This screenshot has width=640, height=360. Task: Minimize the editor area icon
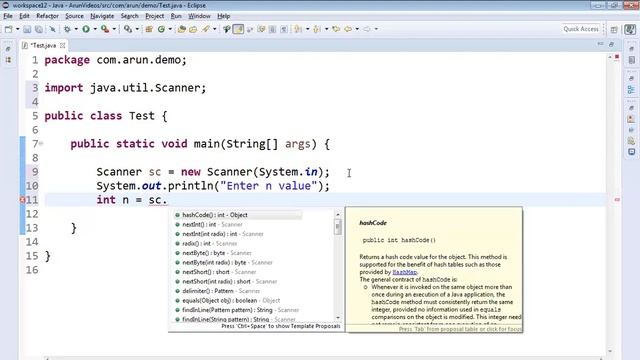[x=600, y=44]
